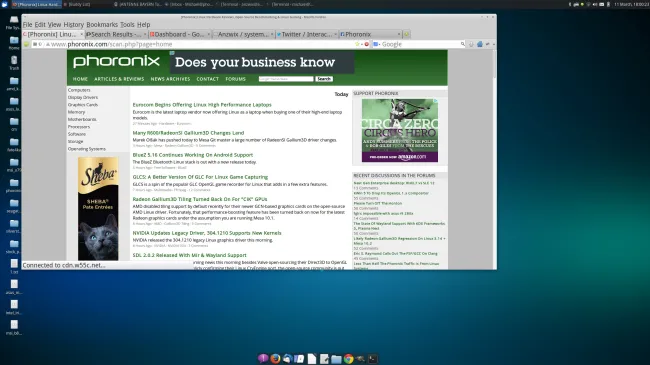Image resolution: width=650 pixels, height=365 pixels.
Task: Click the bookmark star in address bar
Action: tap(357, 44)
